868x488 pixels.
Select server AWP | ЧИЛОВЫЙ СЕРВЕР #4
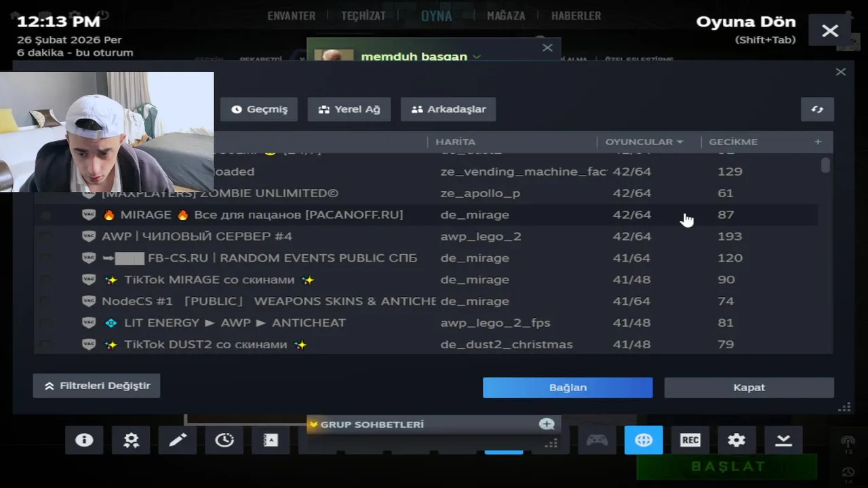pos(426,237)
